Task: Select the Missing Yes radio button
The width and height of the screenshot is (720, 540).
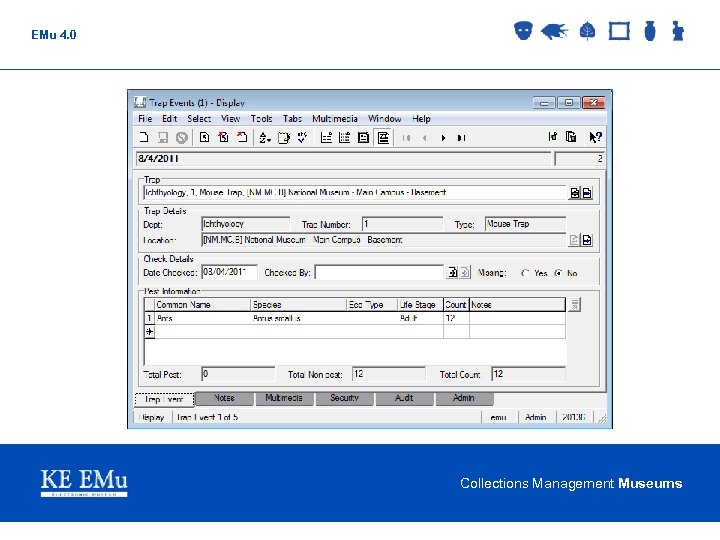Action: pos(525,273)
